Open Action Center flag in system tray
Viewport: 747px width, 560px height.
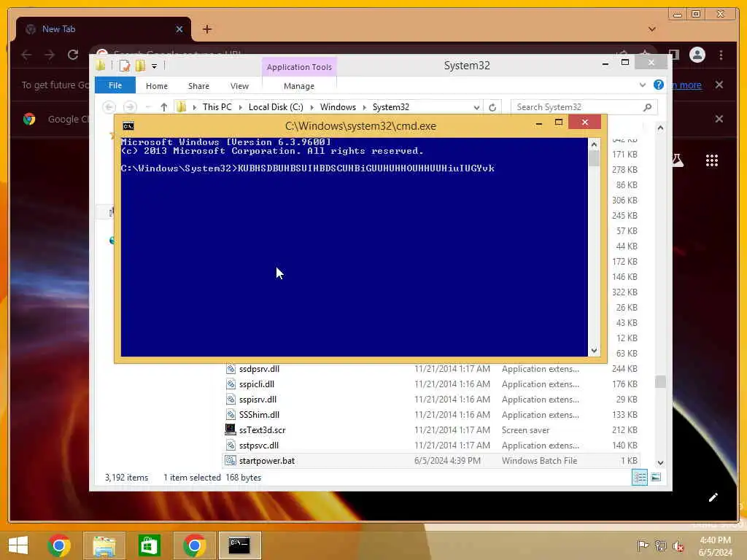point(643,545)
